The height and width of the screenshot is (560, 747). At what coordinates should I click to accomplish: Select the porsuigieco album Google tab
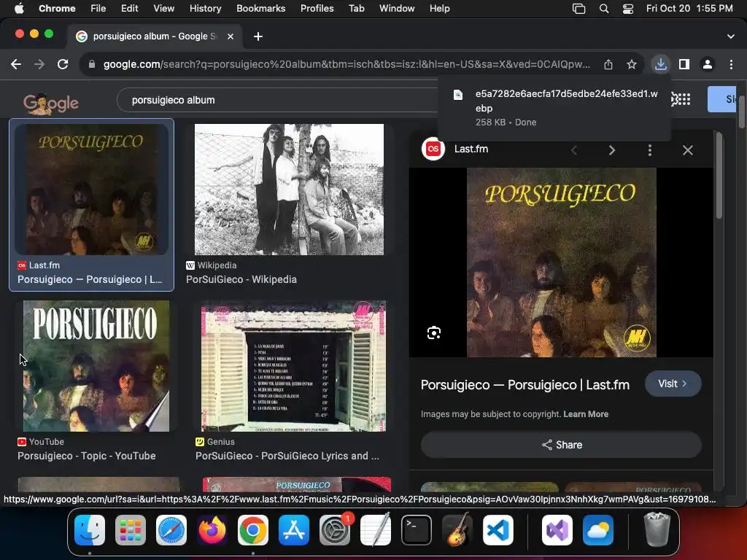(154, 36)
